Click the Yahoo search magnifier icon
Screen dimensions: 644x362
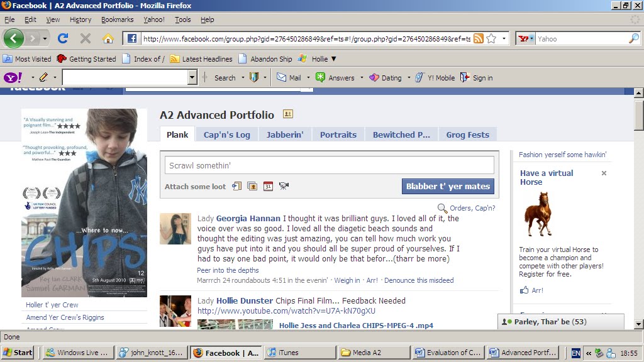coord(634,38)
